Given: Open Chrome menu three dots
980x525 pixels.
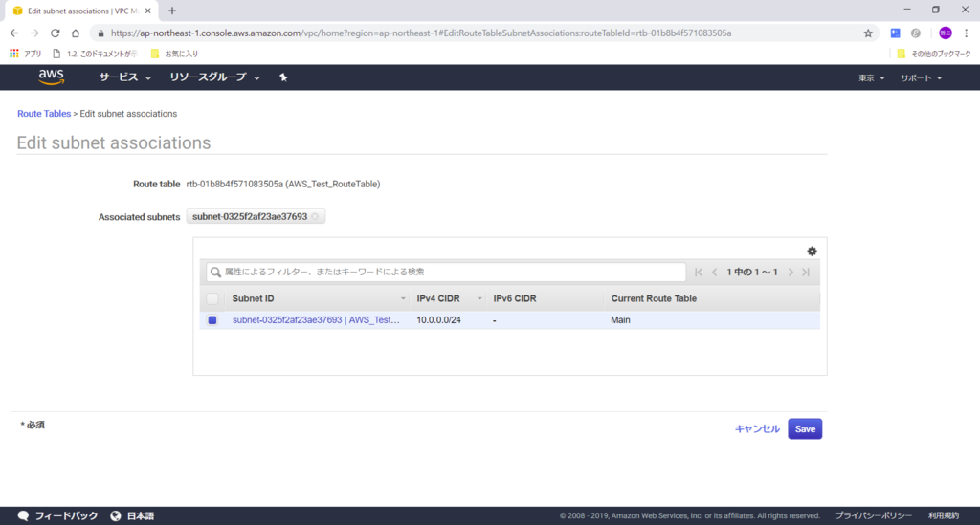Looking at the screenshot, I should [x=967, y=33].
